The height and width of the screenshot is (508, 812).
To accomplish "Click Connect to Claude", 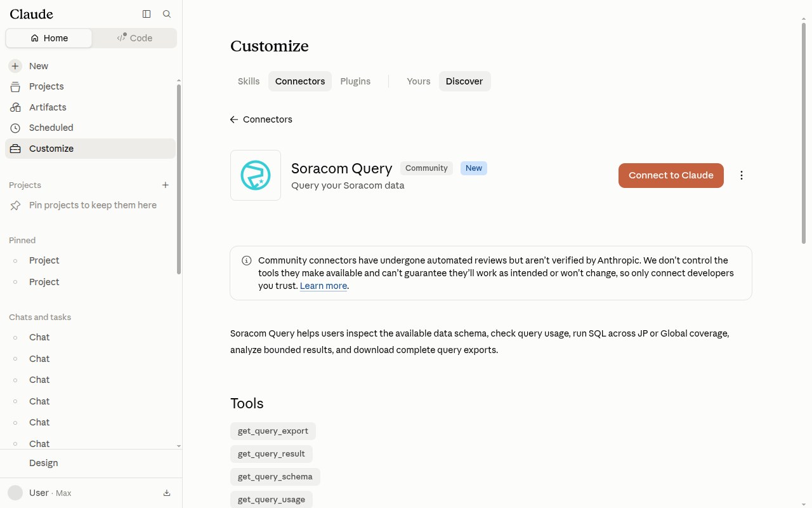I will click(671, 175).
